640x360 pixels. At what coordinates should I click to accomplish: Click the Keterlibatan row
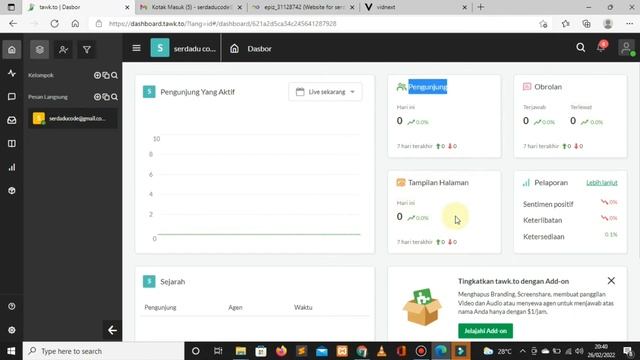(570, 220)
